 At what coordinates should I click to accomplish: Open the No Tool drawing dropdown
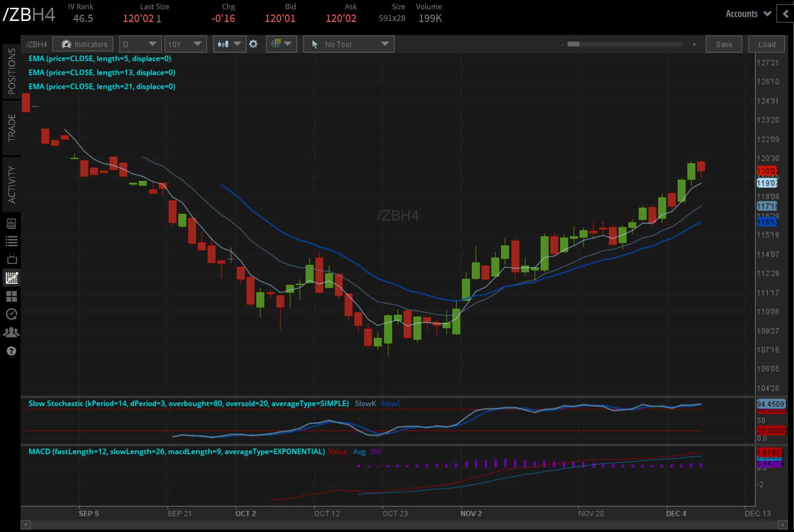point(349,44)
